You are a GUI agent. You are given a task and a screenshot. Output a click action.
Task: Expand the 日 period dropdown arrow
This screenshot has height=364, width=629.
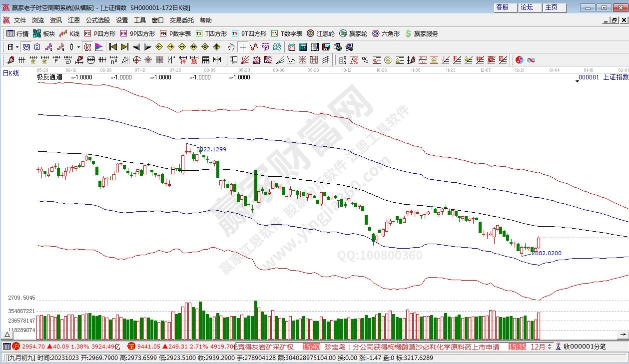(x=17, y=47)
